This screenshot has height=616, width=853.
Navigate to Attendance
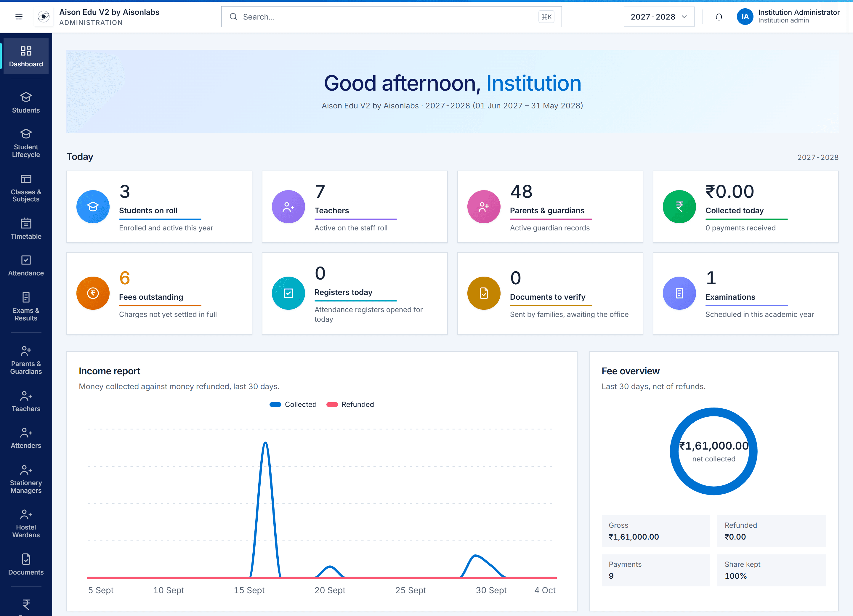click(x=26, y=265)
